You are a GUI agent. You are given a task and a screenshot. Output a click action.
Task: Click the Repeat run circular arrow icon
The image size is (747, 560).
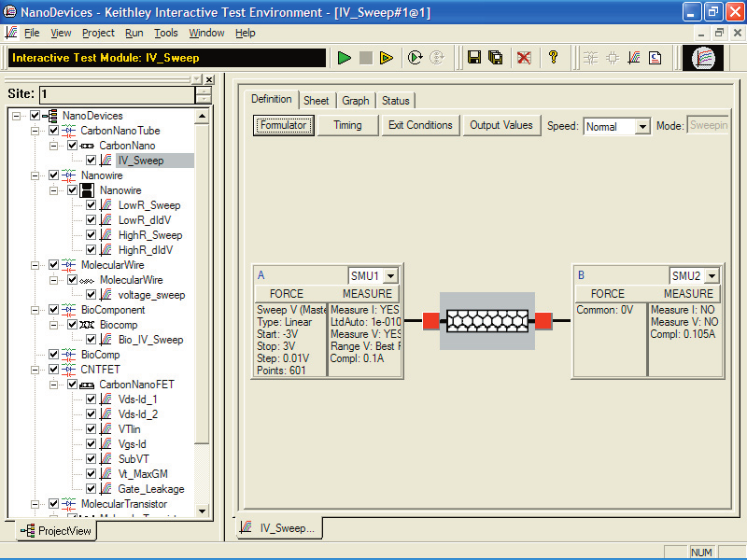tap(416, 58)
